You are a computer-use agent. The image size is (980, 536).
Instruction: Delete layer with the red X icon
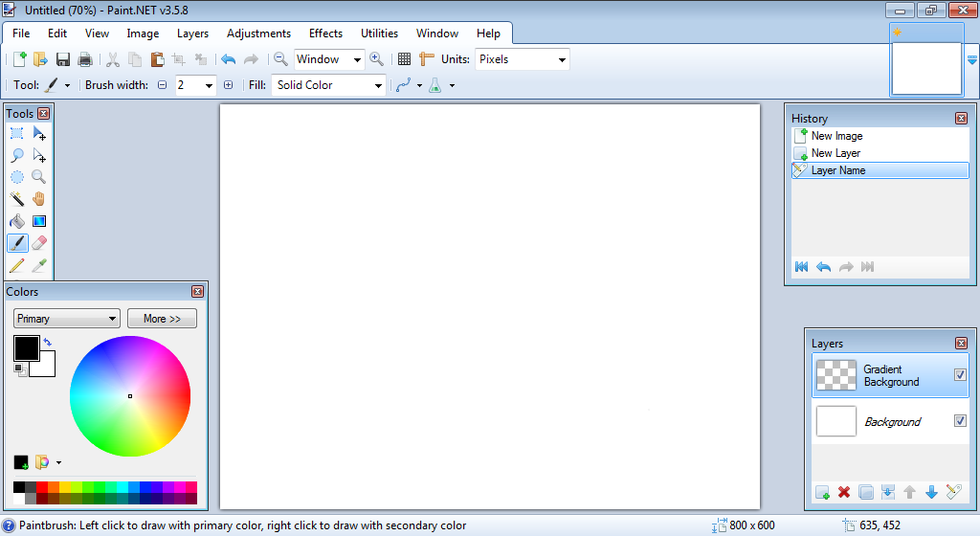(844, 492)
